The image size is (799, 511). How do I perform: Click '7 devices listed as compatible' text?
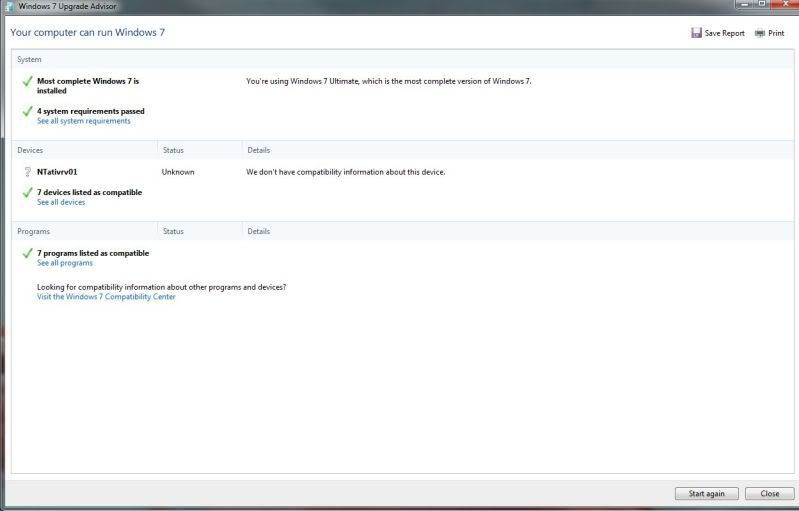(x=89, y=193)
